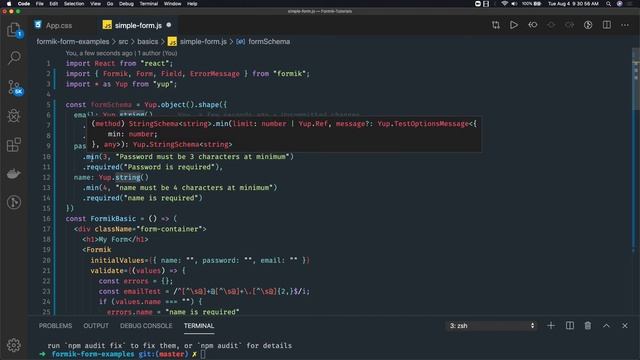This screenshot has height=360, width=640.
Task: Kill the terminal with the trash icon
Action: coord(588,326)
